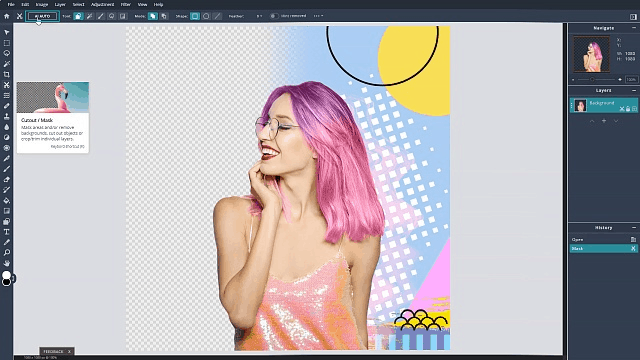Image resolution: width=640 pixels, height=360 pixels.
Task: Click the Navigate panel preview thumbnail
Action: coord(591,54)
